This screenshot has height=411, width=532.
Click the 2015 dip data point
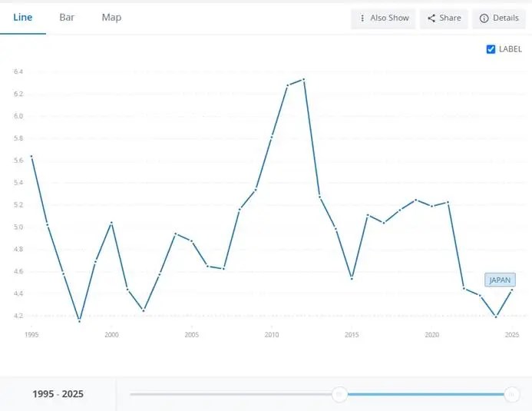352,278
